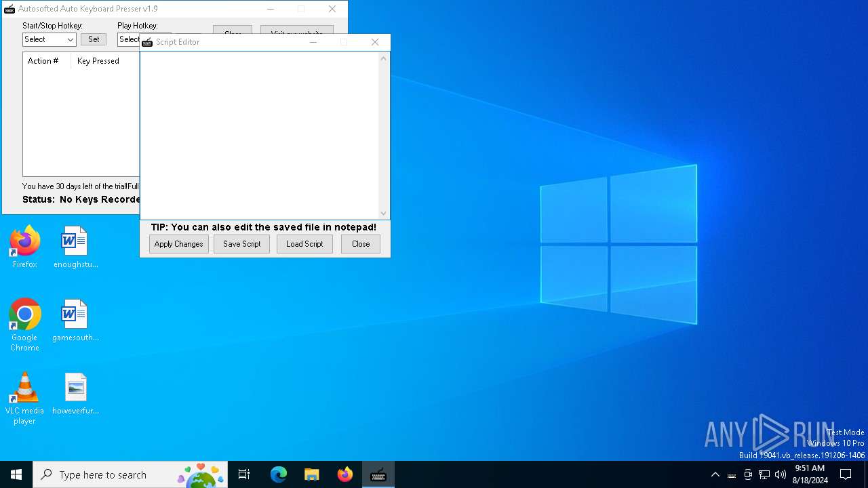868x488 pixels.
Task: Close the Auto Keyboard Presser window
Action: pyautogui.click(x=332, y=9)
